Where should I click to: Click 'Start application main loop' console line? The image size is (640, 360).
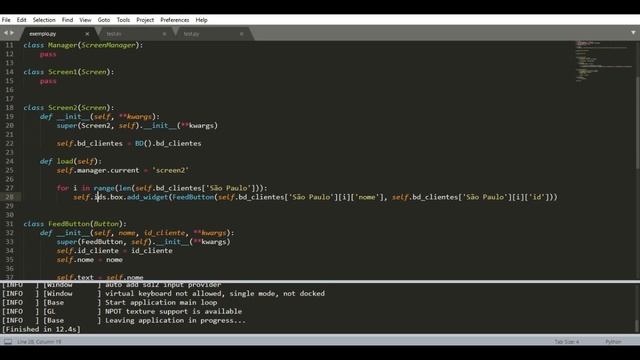coord(161,302)
